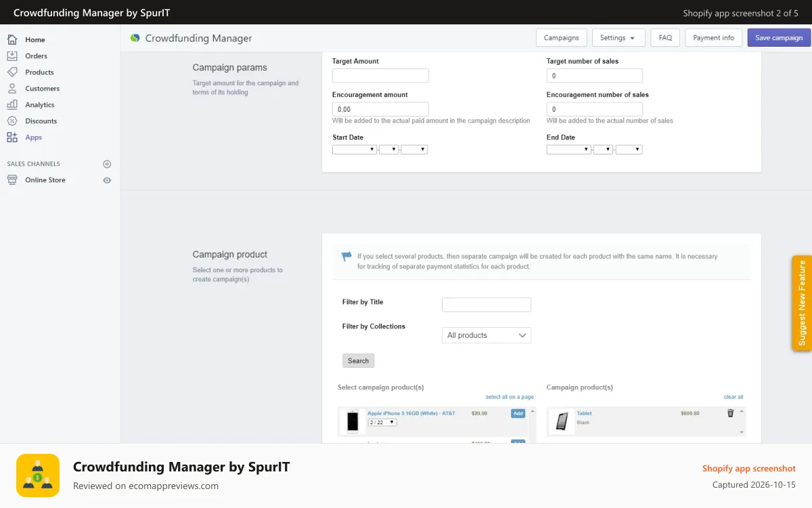This screenshot has height=508, width=812.
Task: Click the clear all link
Action: click(734, 397)
